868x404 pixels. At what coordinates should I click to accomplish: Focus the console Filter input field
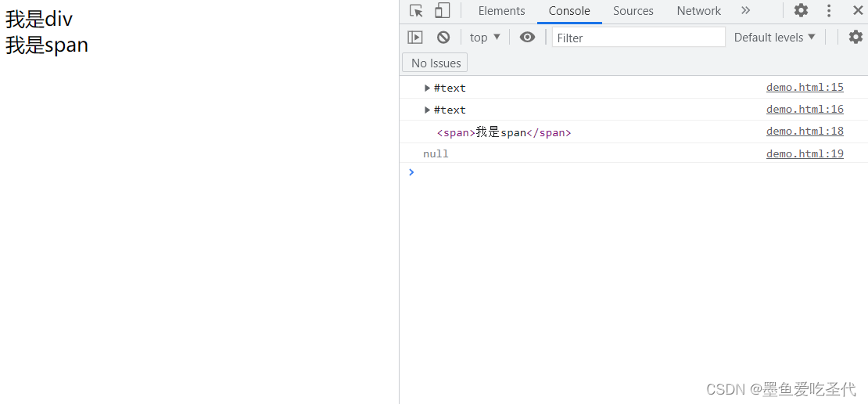point(638,37)
